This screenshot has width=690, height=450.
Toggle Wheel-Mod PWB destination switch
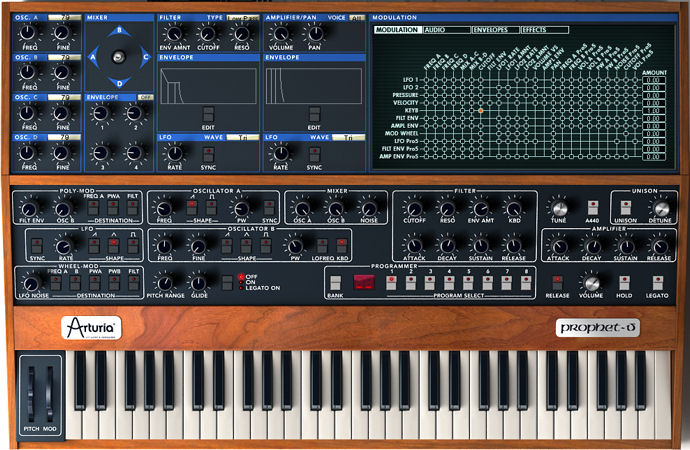(x=114, y=282)
